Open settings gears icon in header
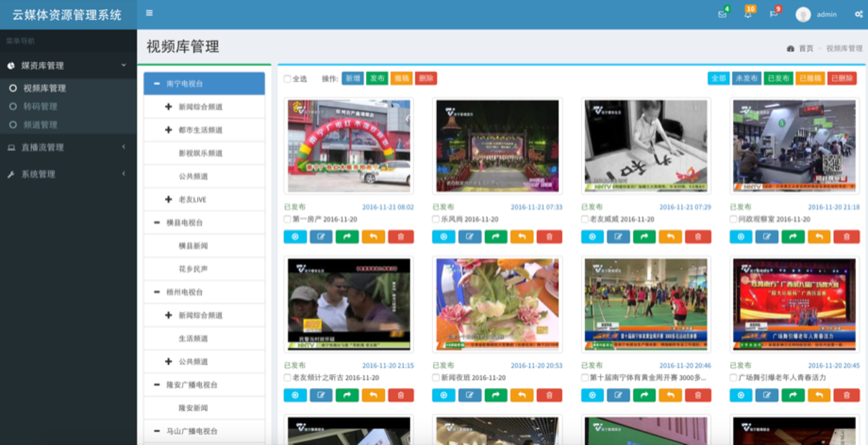The image size is (868, 445). [x=859, y=14]
